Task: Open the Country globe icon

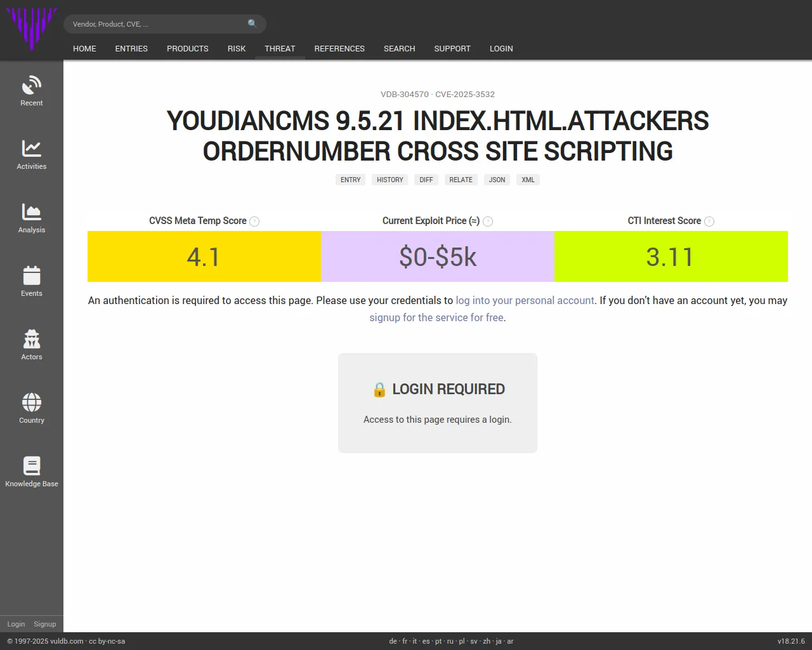Action: [32, 402]
